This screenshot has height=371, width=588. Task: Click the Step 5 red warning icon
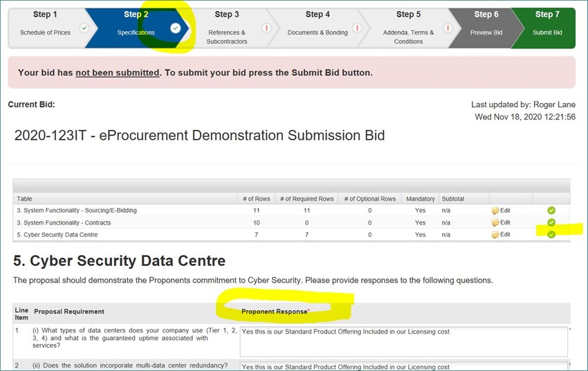pyautogui.click(x=448, y=28)
